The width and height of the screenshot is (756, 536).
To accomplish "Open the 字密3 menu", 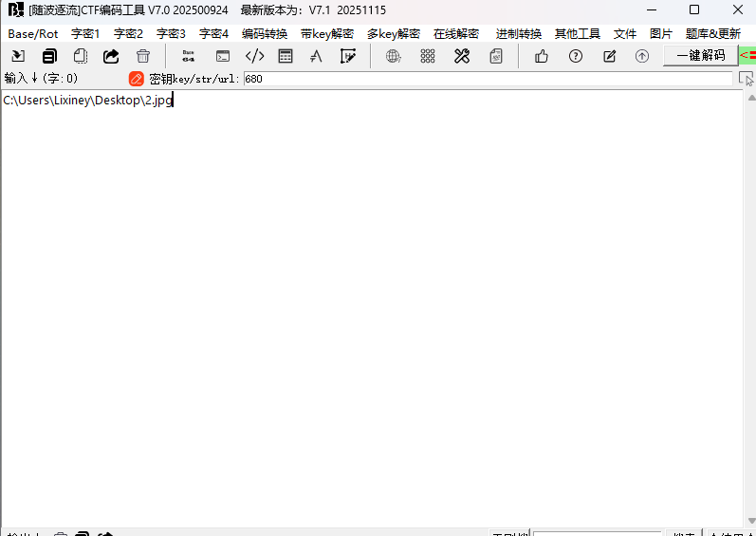I will click(x=171, y=34).
